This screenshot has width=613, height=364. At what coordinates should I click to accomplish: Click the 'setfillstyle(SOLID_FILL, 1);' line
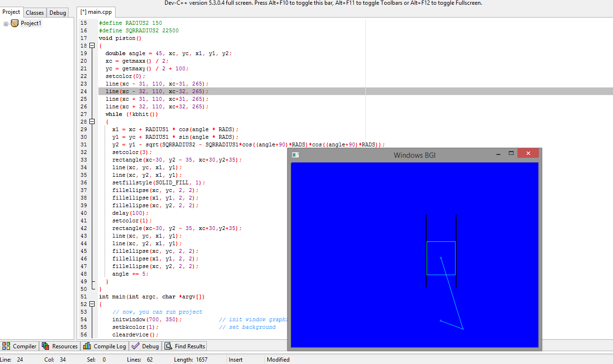pyautogui.click(x=159, y=182)
